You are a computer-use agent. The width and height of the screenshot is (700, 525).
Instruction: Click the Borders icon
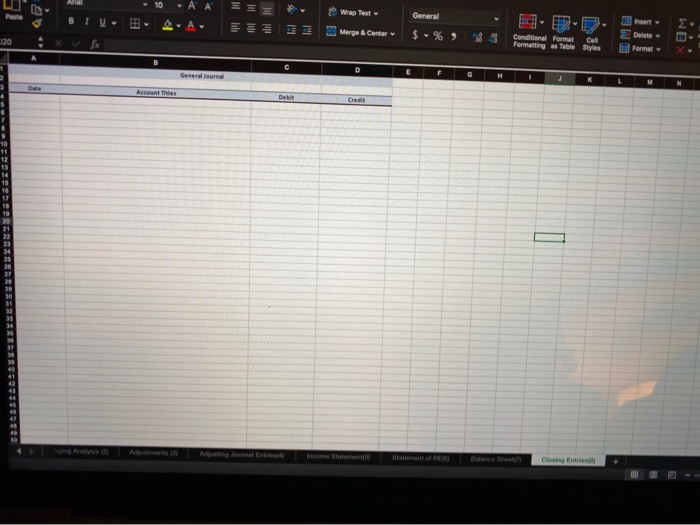135,23
